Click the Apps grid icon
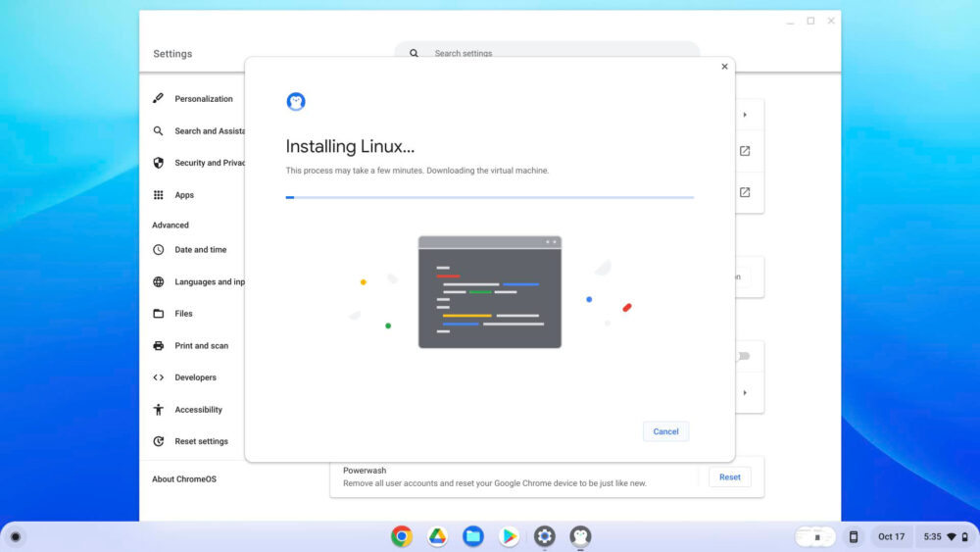This screenshot has width=980, height=552. pyautogui.click(x=158, y=195)
